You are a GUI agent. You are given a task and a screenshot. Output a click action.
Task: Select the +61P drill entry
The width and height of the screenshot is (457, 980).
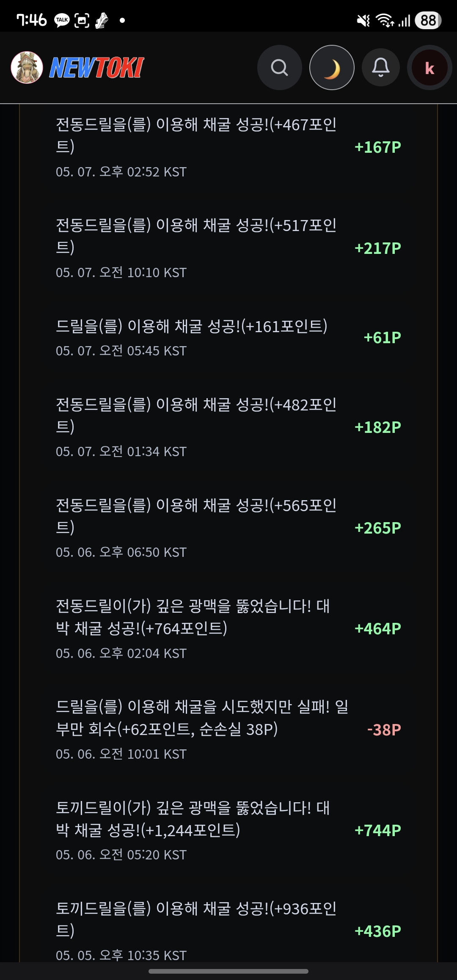pyautogui.click(x=228, y=338)
